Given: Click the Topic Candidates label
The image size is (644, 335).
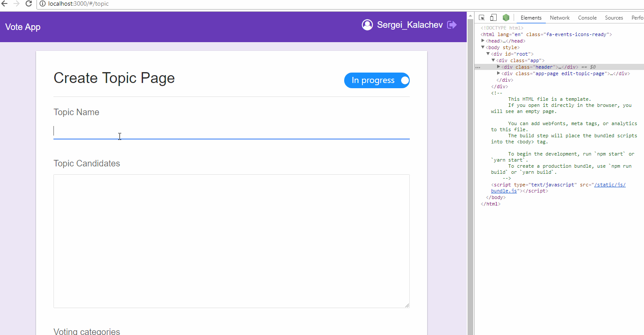Looking at the screenshot, I should [87, 163].
